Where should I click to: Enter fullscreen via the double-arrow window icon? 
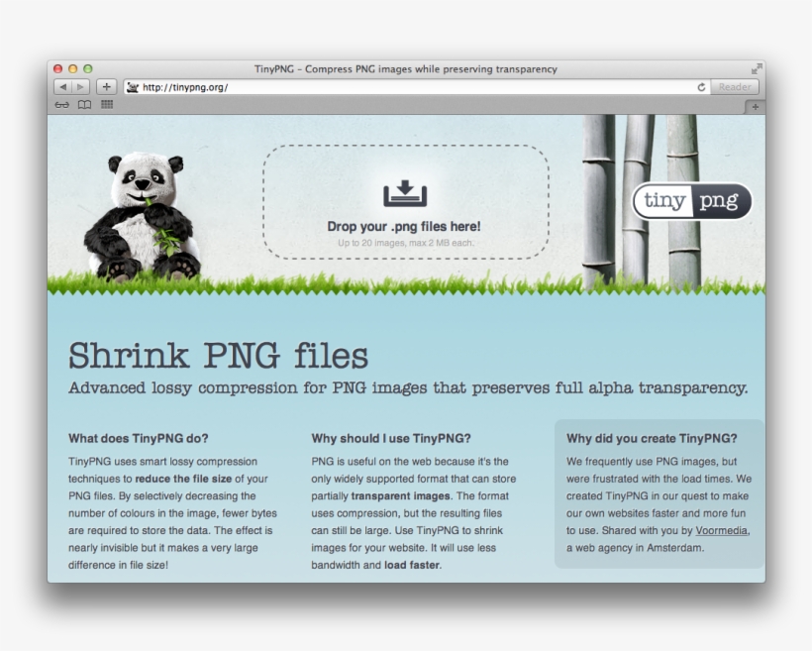pyautogui.click(x=756, y=69)
